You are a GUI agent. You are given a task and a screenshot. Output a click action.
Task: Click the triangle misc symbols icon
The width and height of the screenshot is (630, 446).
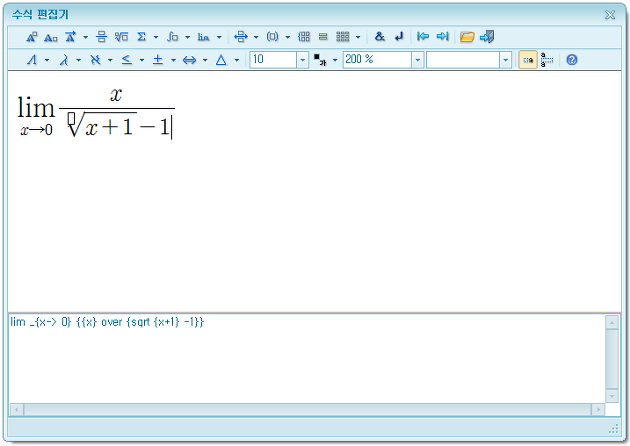pyautogui.click(x=221, y=60)
